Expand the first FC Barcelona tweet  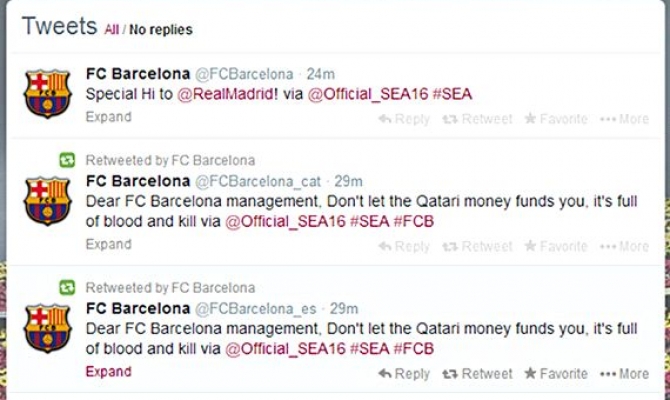108,117
